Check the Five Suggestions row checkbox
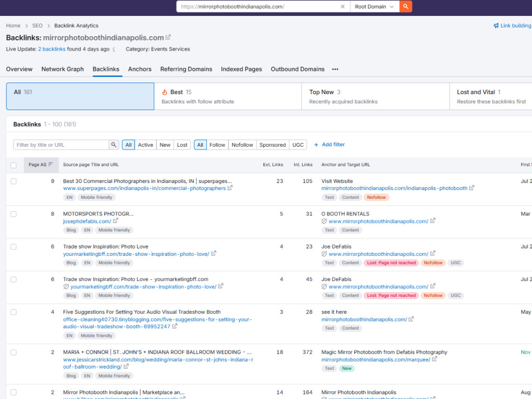Viewport: 532px width, 399px height. tap(14, 312)
